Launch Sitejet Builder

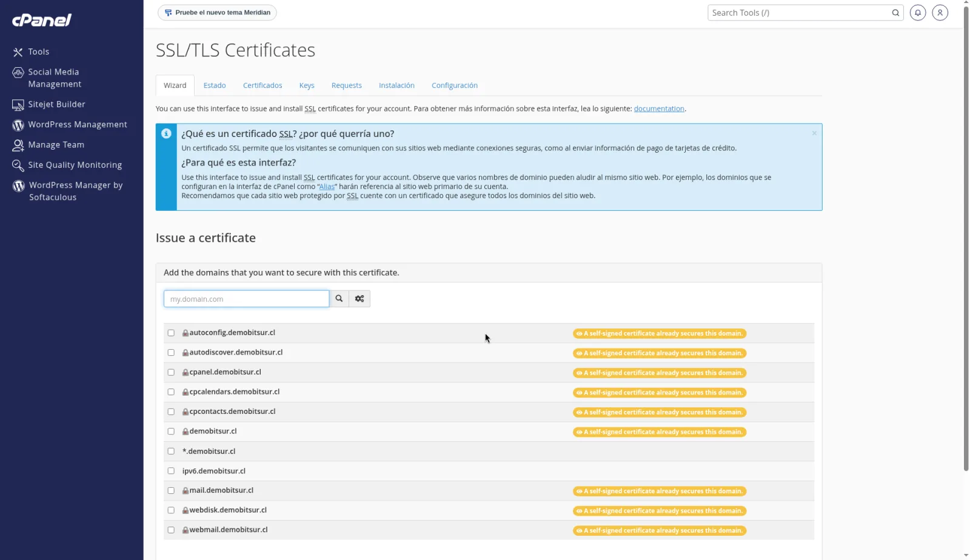click(x=48, y=104)
